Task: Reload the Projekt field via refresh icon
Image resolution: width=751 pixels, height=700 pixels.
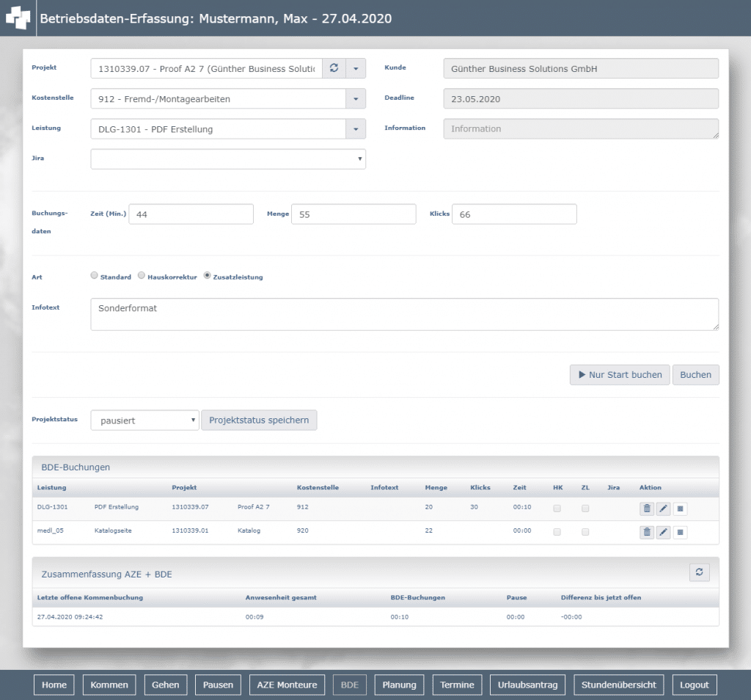Action: click(x=334, y=68)
